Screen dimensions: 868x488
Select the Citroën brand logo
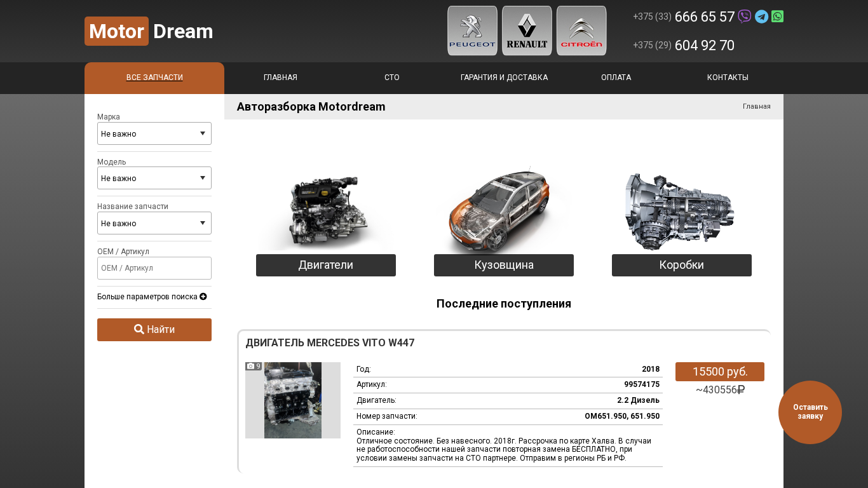(x=581, y=31)
